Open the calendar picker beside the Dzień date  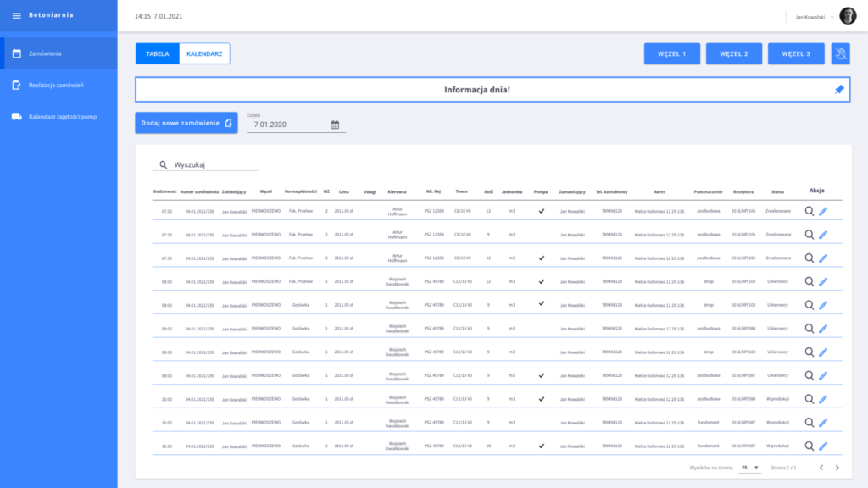click(335, 125)
